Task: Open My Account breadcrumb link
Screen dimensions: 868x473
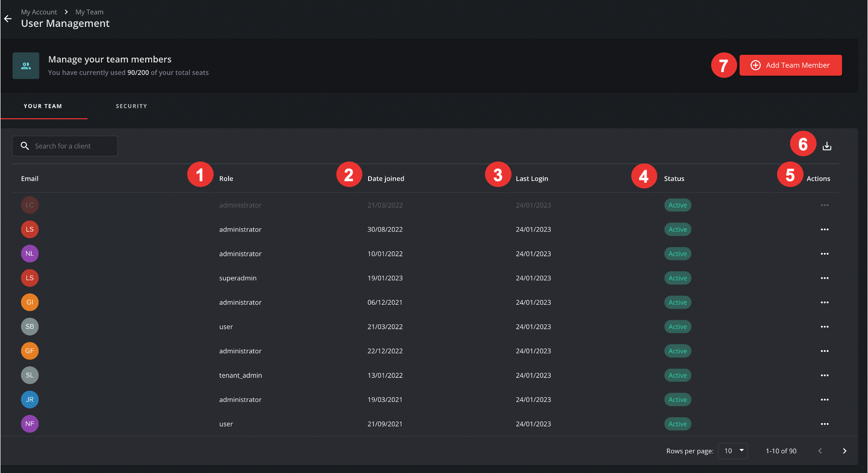Action: 39,12
